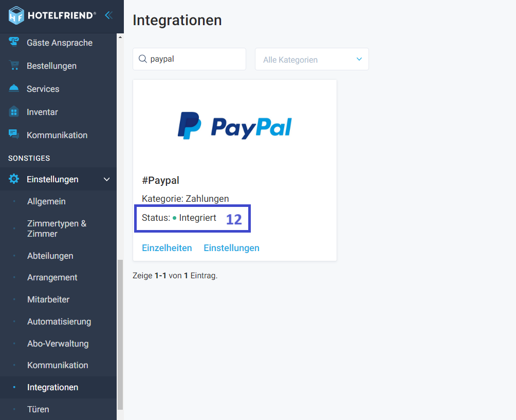Screen dimensions: 516x420
Task: Click the #Paypal card title
Action: click(160, 180)
